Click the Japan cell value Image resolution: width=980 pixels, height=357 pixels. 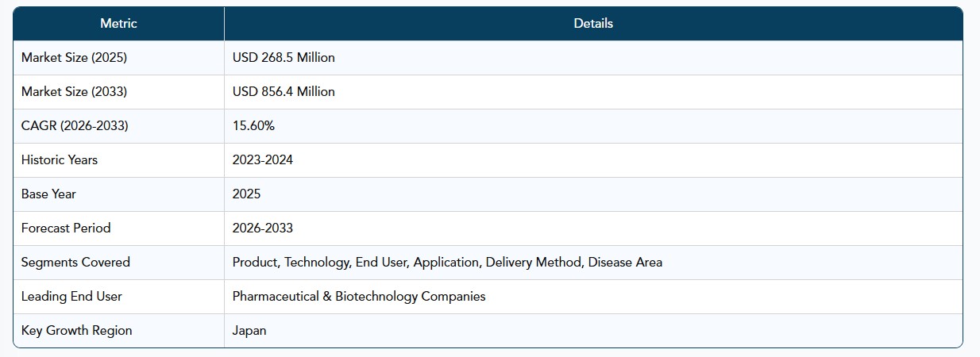point(249,331)
